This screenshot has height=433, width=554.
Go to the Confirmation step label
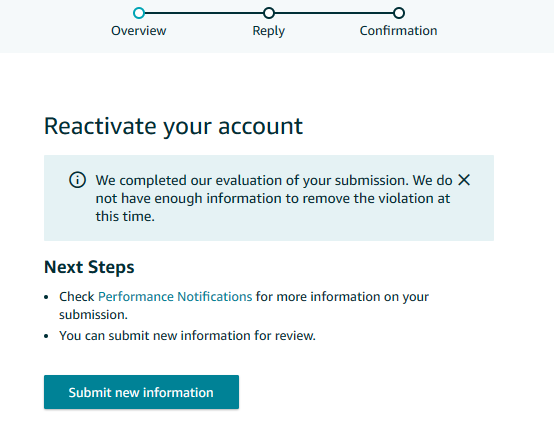point(399,31)
